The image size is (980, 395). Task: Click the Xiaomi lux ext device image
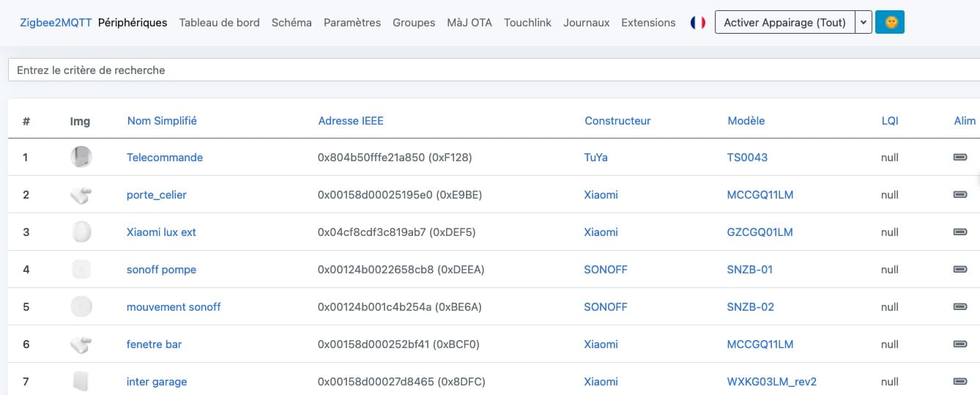(81, 232)
